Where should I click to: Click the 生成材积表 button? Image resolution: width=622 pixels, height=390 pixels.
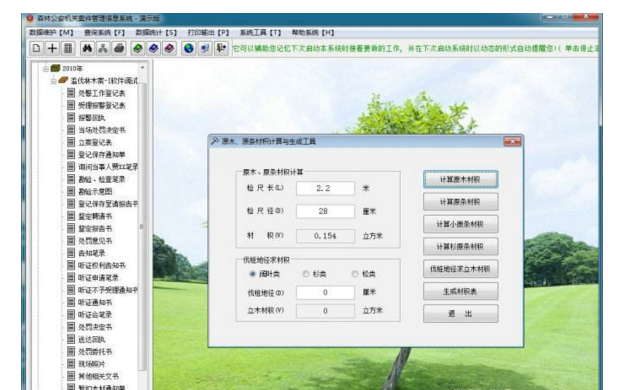click(460, 292)
